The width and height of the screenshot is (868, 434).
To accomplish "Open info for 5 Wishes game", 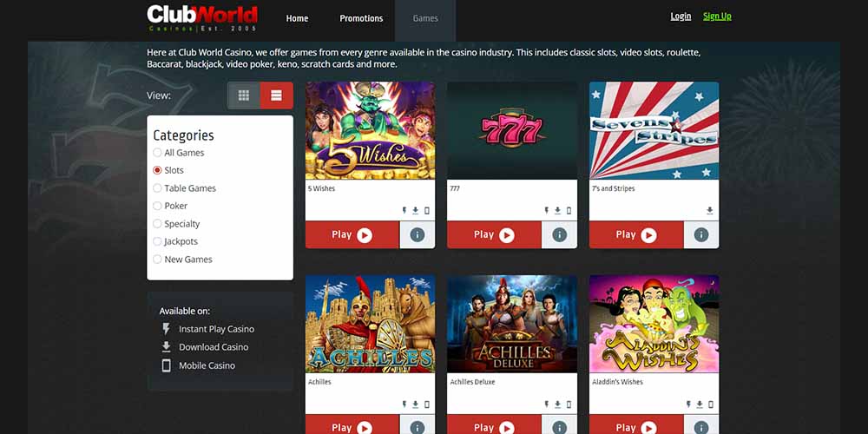I will [x=417, y=234].
